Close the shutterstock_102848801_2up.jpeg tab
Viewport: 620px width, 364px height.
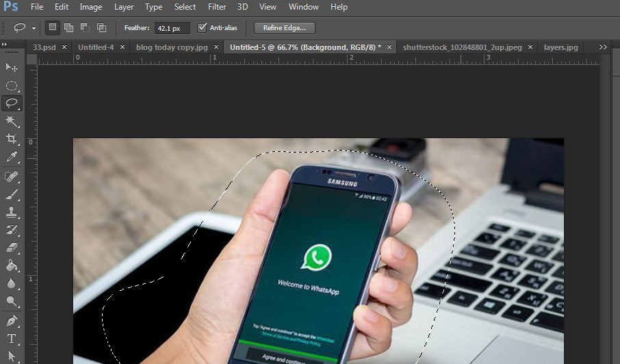530,47
